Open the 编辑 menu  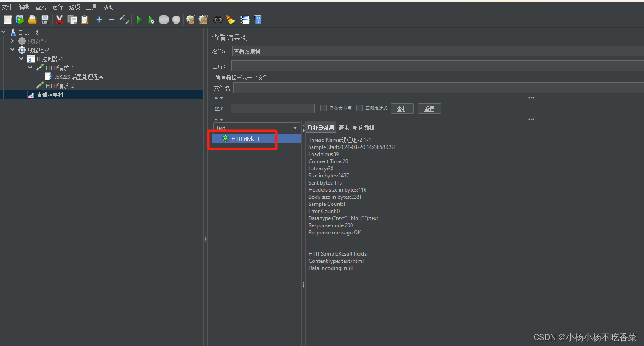(24, 7)
